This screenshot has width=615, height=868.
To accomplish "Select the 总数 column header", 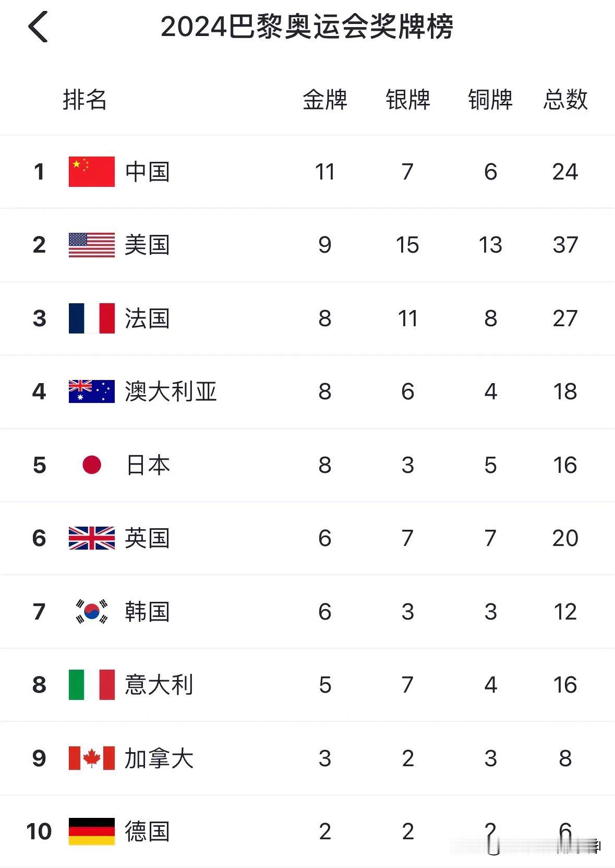I will 565,100.
